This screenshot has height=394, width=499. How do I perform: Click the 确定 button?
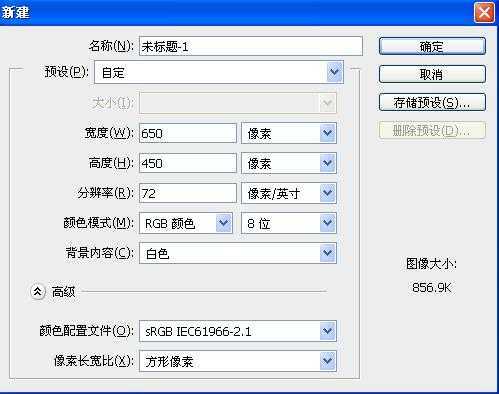click(x=432, y=46)
